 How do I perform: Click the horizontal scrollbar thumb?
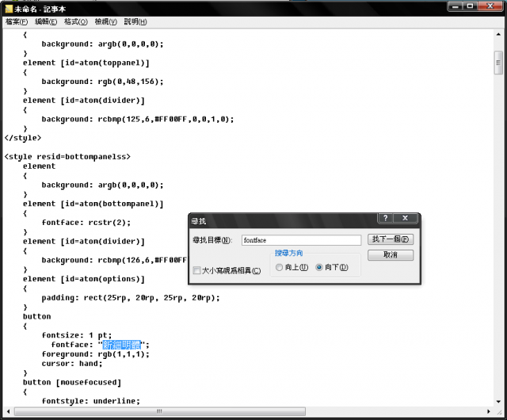coord(160,411)
